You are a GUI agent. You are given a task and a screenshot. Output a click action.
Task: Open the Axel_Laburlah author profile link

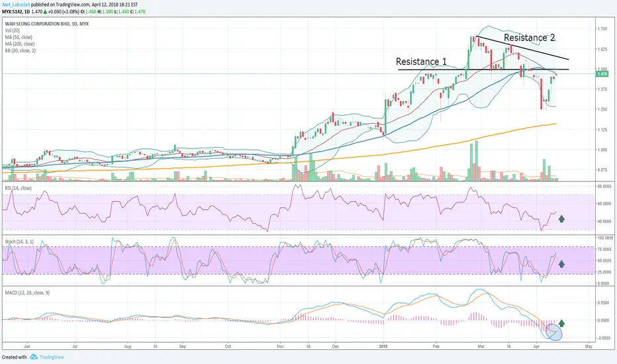click(x=16, y=5)
